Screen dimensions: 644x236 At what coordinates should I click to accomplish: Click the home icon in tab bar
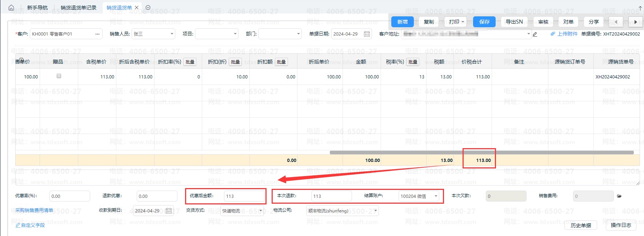click(11, 8)
